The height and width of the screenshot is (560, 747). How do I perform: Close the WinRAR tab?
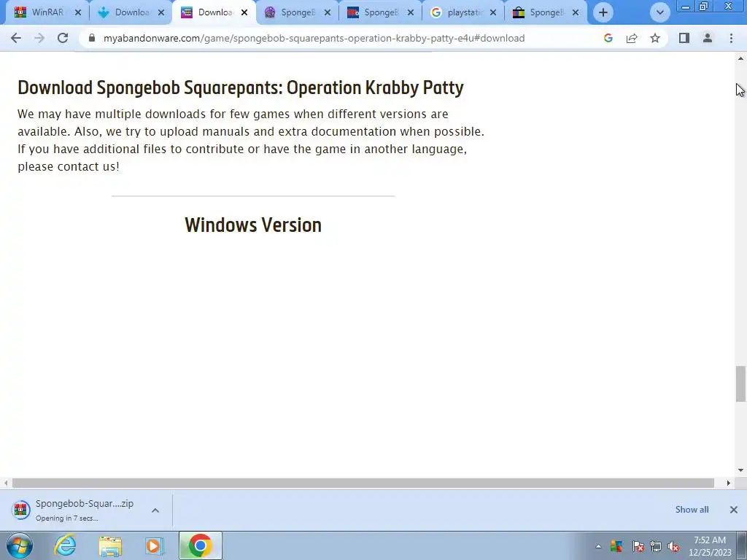[78, 12]
